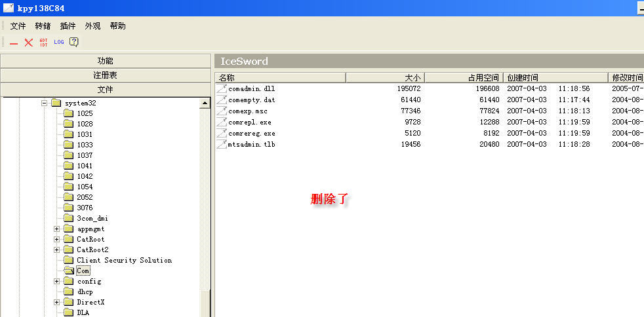Sort by the 名称 column header

(x=281, y=77)
